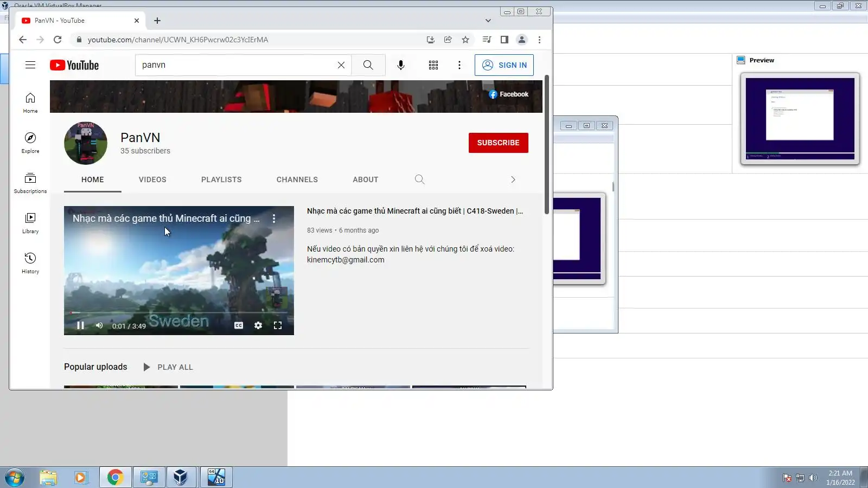Subscribe to the PanVN channel
Image resolution: width=868 pixels, height=488 pixels.
pyautogui.click(x=499, y=143)
